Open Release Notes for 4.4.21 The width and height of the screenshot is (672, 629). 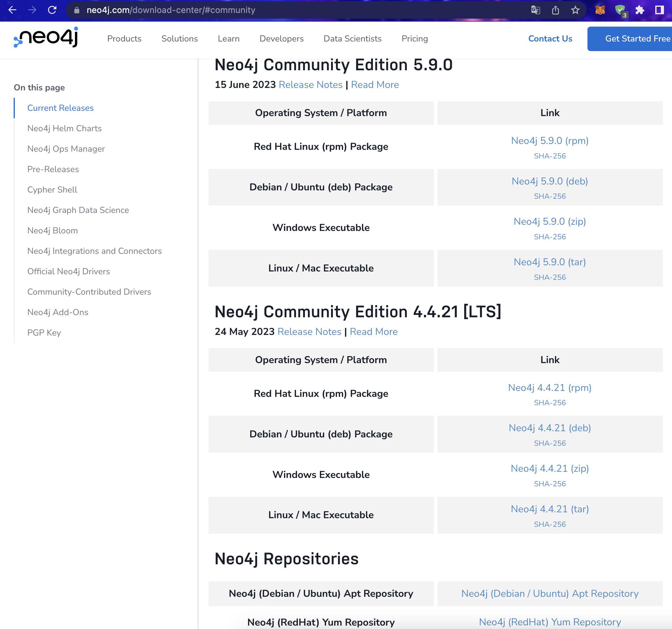309,332
